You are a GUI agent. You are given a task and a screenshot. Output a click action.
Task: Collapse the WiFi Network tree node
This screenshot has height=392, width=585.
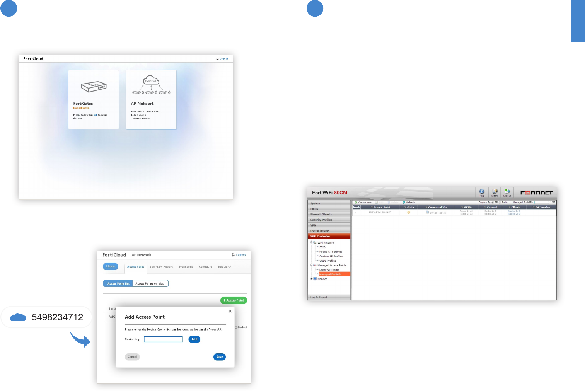click(x=311, y=242)
